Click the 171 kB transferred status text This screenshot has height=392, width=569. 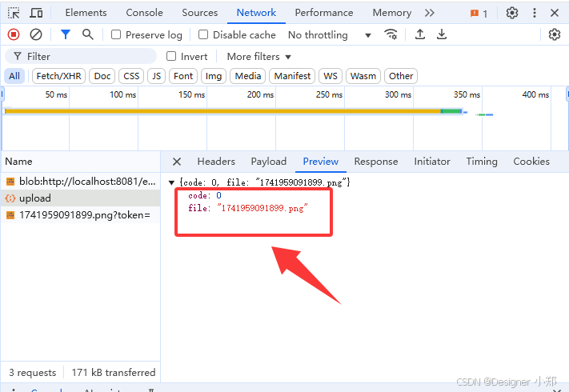[x=113, y=373]
